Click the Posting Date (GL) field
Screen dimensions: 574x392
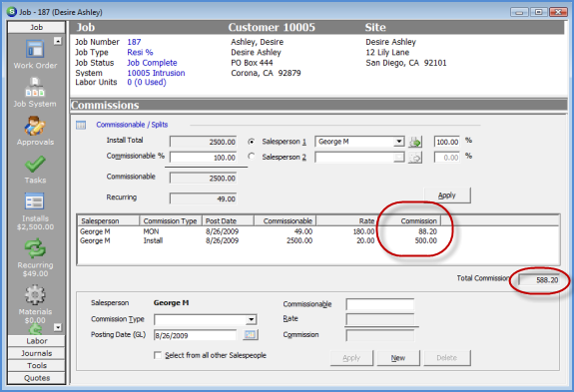[195, 335]
